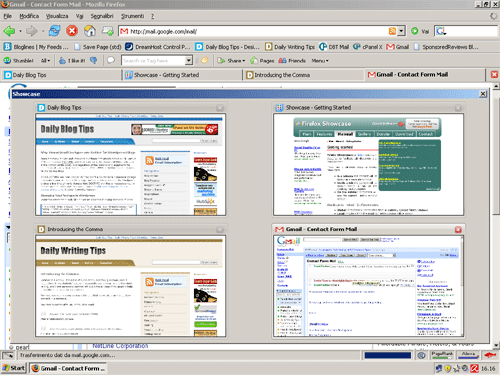Select the Gmail inbox page thumbnail

(368, 286)
